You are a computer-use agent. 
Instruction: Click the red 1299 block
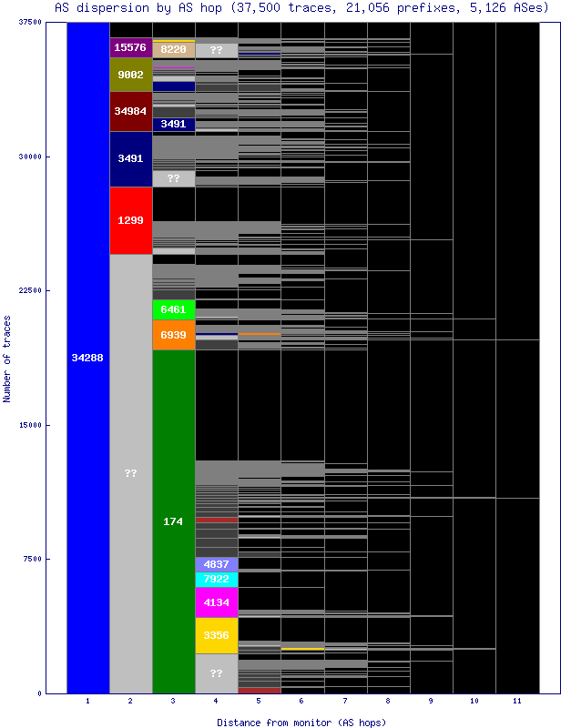coord(130,220)
